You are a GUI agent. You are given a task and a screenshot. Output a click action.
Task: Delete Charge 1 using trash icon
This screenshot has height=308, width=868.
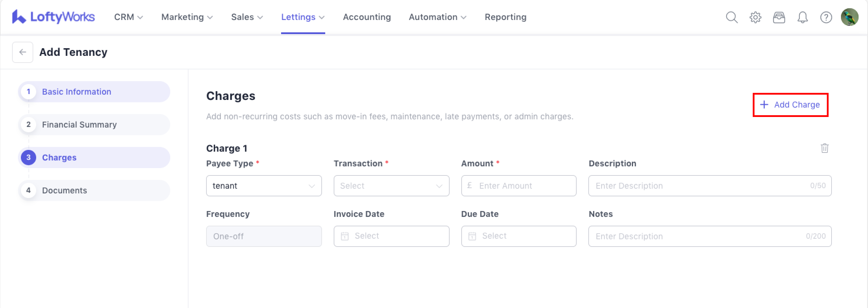(x=824, y=148)
